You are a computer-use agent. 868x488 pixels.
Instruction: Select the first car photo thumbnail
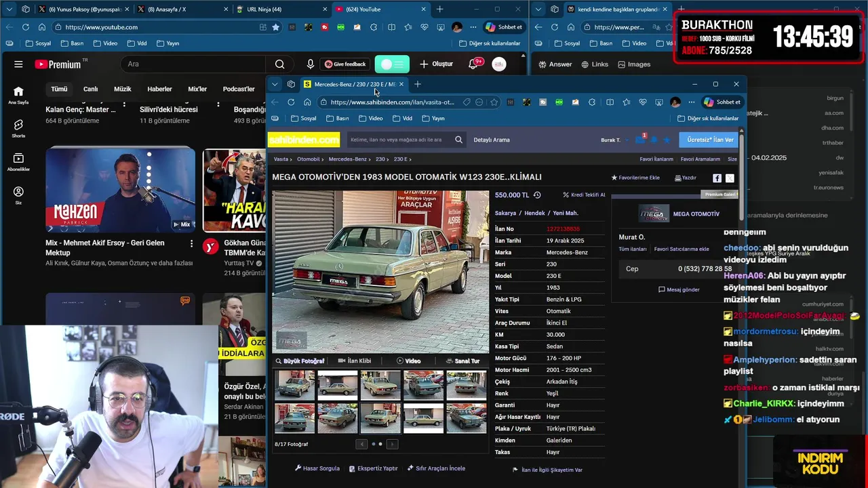pos(295,384)
